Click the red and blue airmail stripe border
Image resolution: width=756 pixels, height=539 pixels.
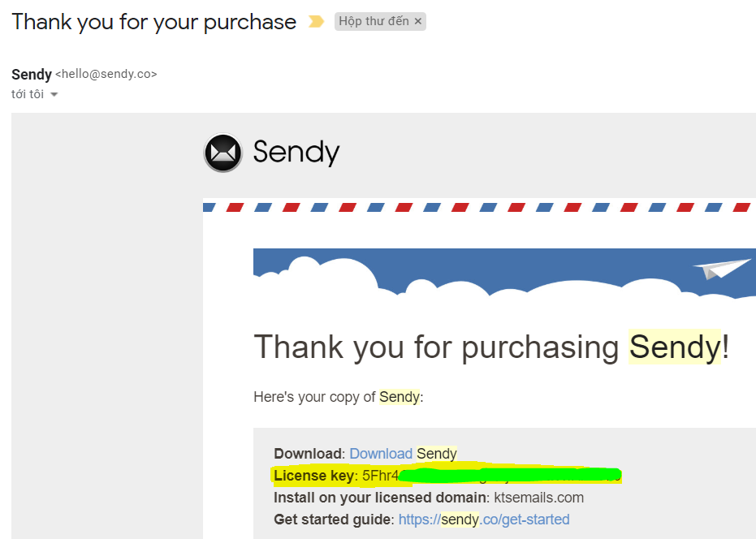tap(479, 207)
